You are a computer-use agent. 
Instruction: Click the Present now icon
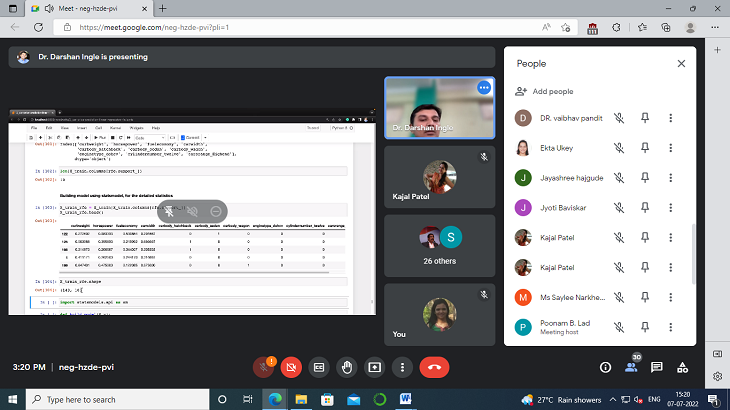tap(375, 367)
